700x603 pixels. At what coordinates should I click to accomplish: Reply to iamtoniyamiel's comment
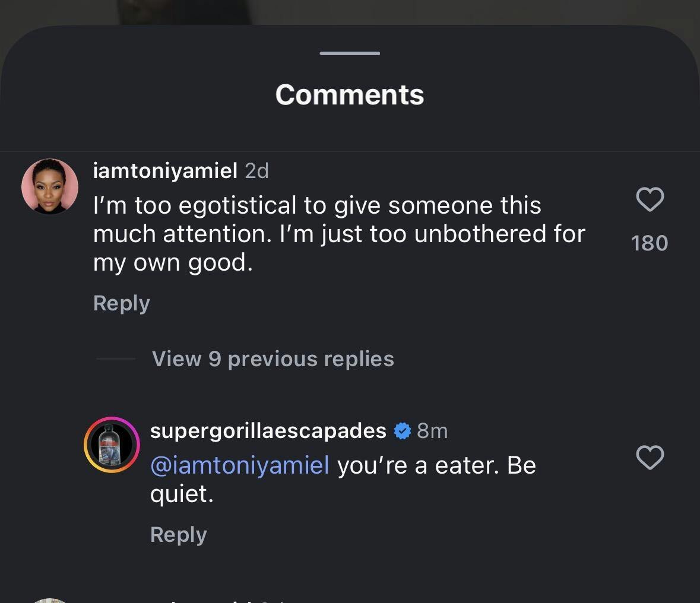(x=121, y=303)
